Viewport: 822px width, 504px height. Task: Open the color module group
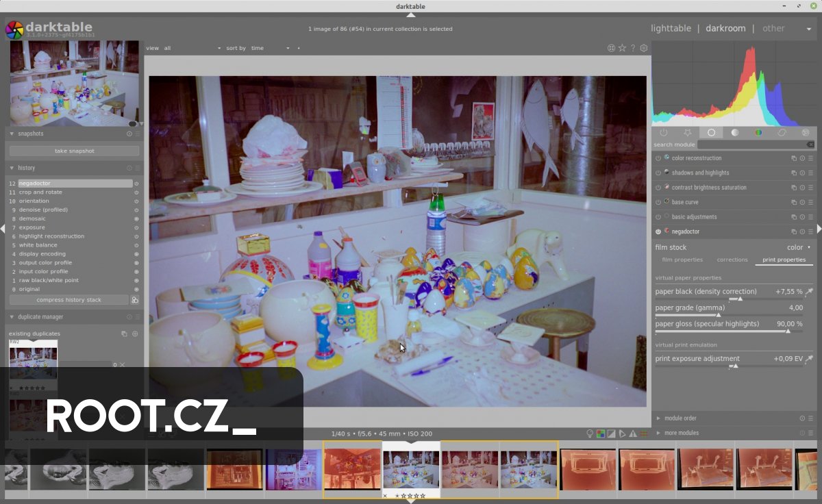click(x=758, y=133)
